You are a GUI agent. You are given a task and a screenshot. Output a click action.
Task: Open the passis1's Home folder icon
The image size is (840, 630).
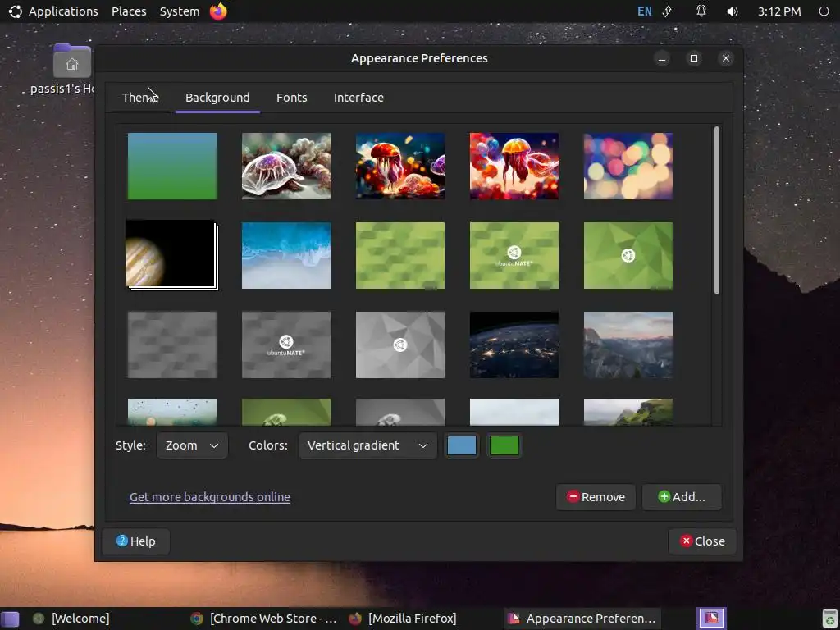(72, 61)
